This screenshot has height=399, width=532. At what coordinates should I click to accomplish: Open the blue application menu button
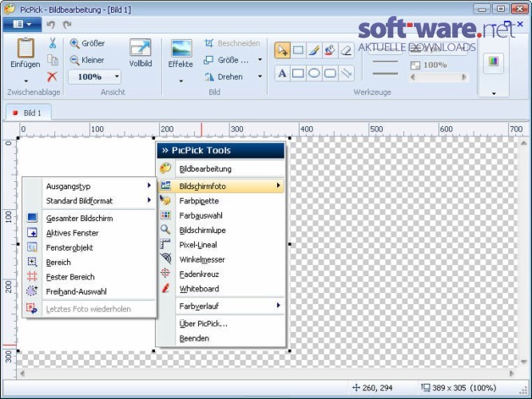(22, 25)
